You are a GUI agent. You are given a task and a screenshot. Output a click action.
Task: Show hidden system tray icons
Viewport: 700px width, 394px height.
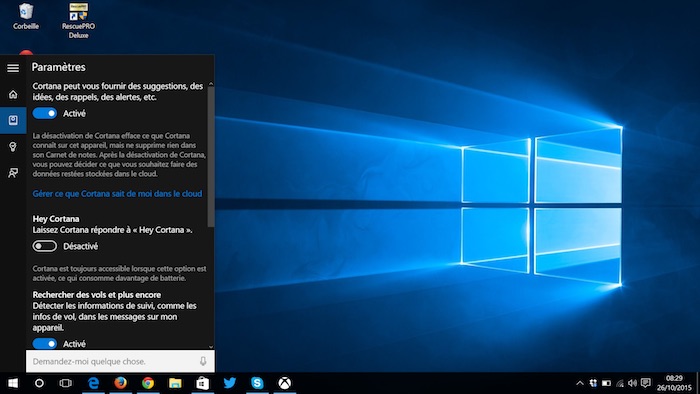point(580,383)
